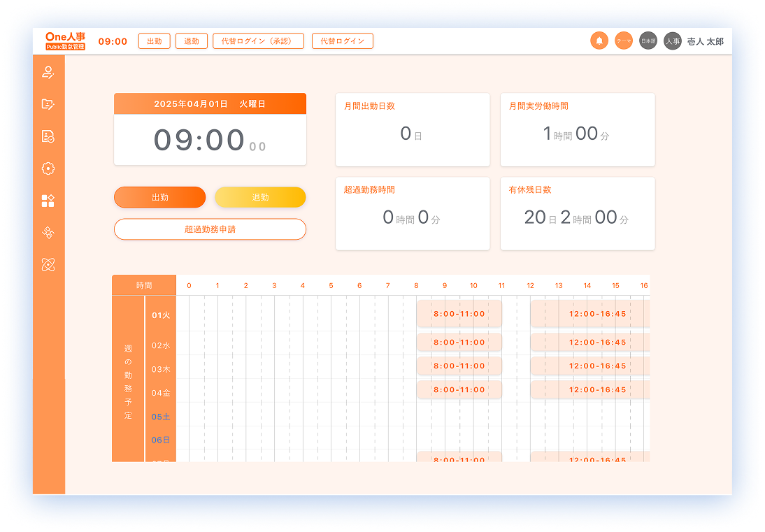Open the approval document icon in sidebar

point(48,136)
